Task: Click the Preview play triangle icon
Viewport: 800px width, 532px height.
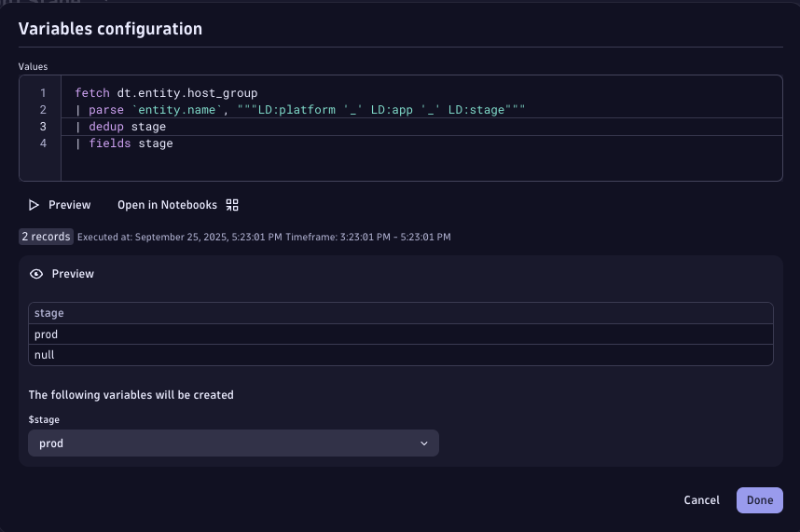Action: point(34,205)
